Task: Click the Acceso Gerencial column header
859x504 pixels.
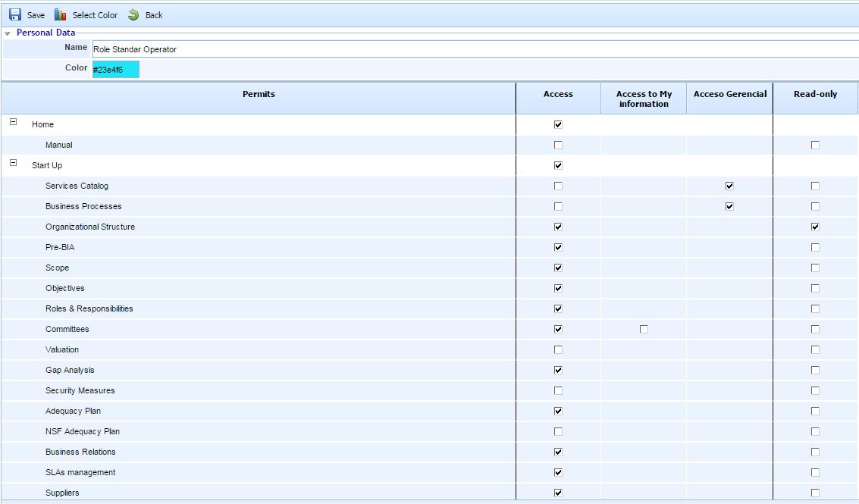Action: [x=729, y=95]
